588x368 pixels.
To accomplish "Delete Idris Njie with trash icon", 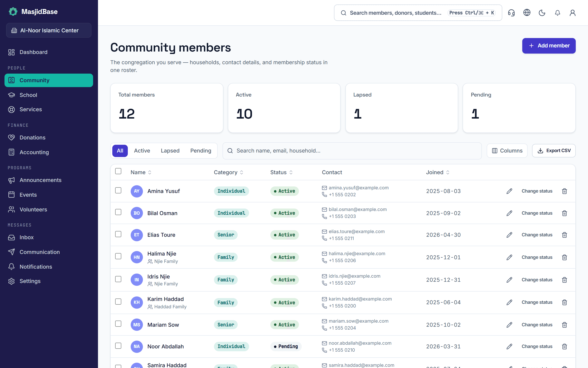I will [565, 280].
